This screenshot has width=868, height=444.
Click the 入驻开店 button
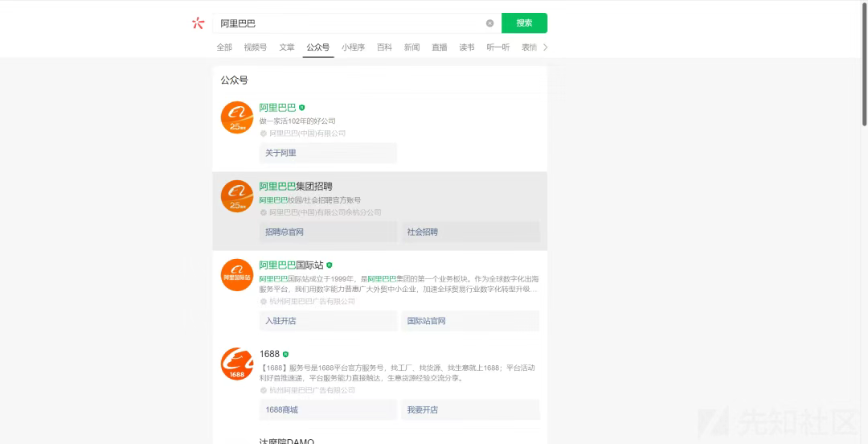click(328, 321)
